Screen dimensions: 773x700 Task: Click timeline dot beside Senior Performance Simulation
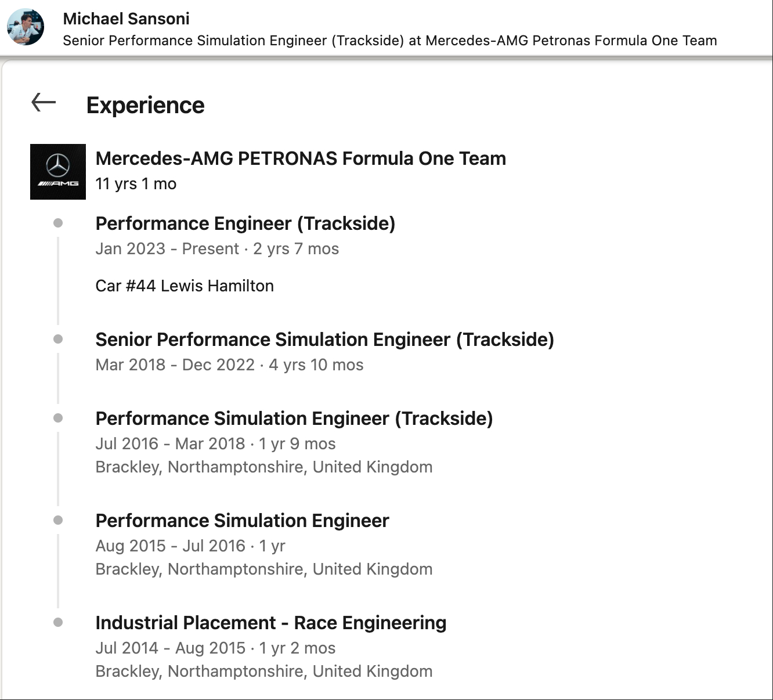58,339
